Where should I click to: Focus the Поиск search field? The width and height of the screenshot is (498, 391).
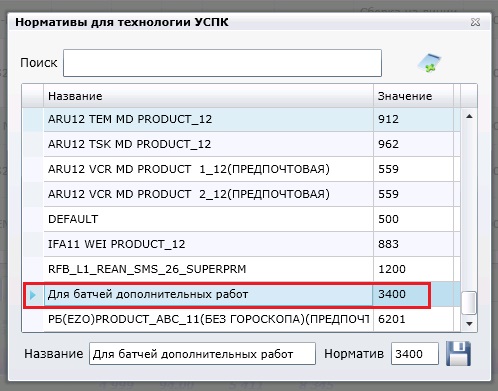(x=222, y=63)
